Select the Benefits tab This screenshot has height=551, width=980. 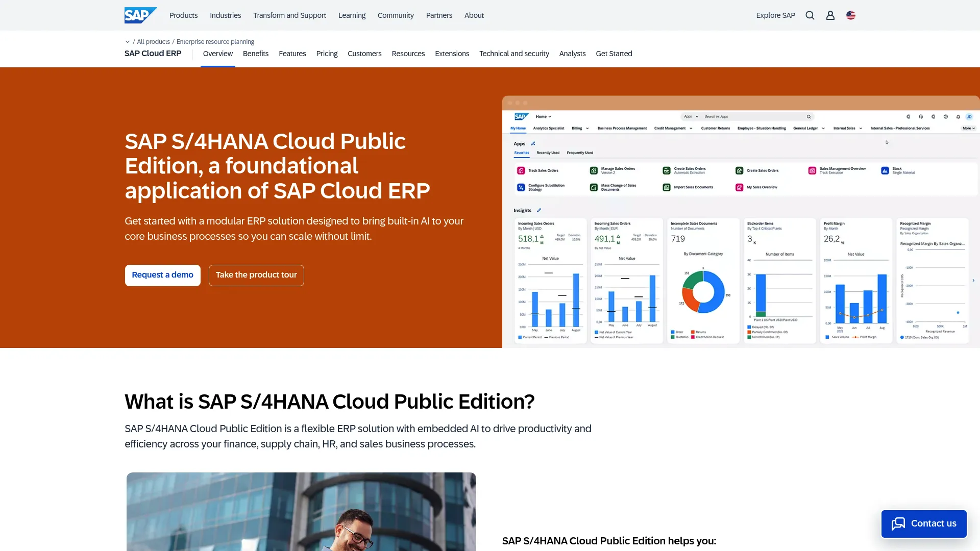[255, 54]
